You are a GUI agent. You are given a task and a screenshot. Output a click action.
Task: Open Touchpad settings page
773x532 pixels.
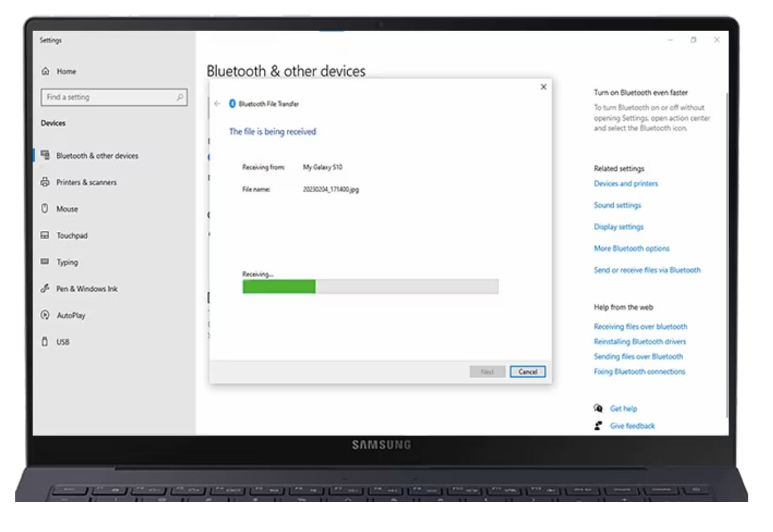coord(72,236)
